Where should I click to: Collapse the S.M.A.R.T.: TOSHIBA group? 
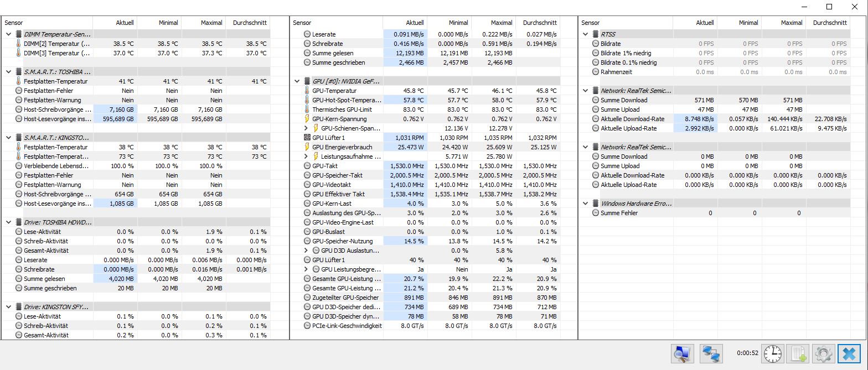[8, 72]
